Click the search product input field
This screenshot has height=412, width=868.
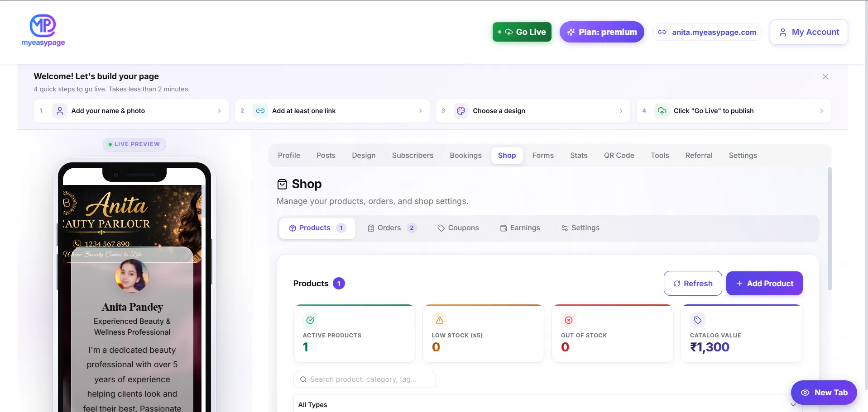[364, 379]
